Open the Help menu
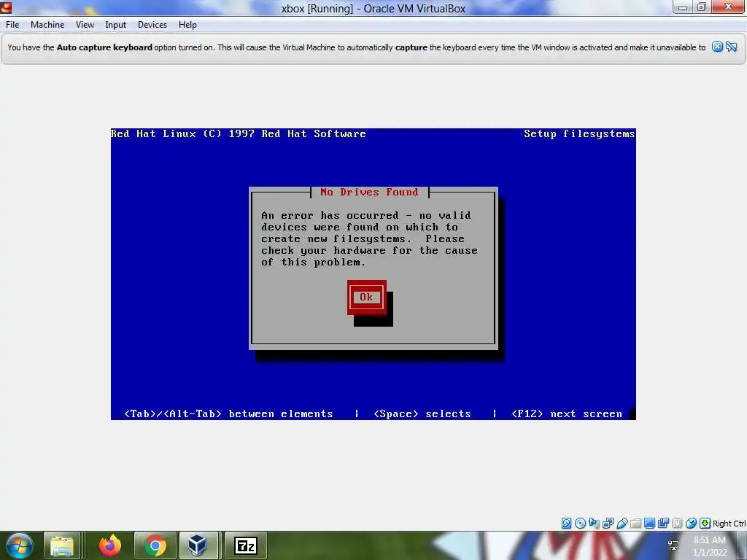This screenshot has height=560, width=747. pos(187,25)
